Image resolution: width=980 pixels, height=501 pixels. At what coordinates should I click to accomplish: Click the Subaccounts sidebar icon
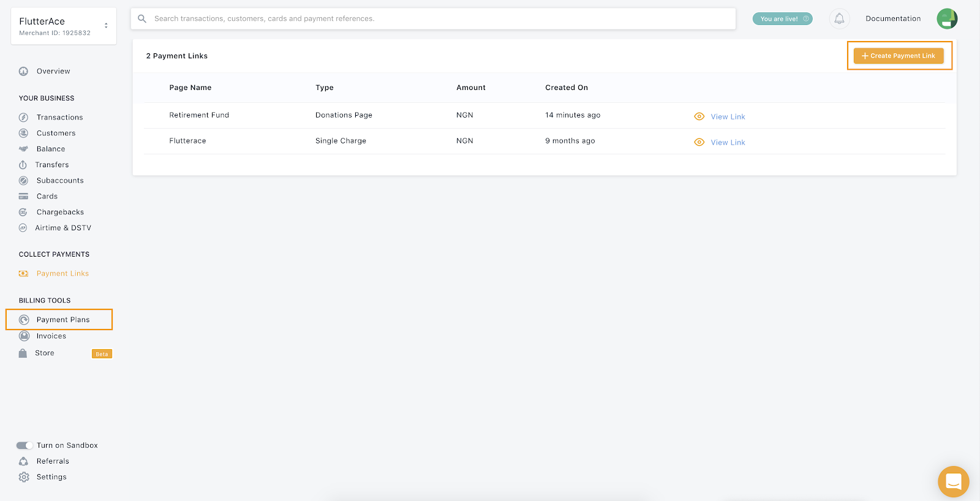tap(23, 181)
